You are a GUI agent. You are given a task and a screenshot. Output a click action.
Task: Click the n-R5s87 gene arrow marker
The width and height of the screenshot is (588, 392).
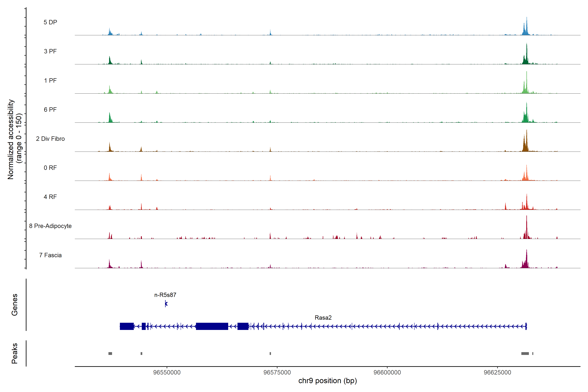point(166,304)
